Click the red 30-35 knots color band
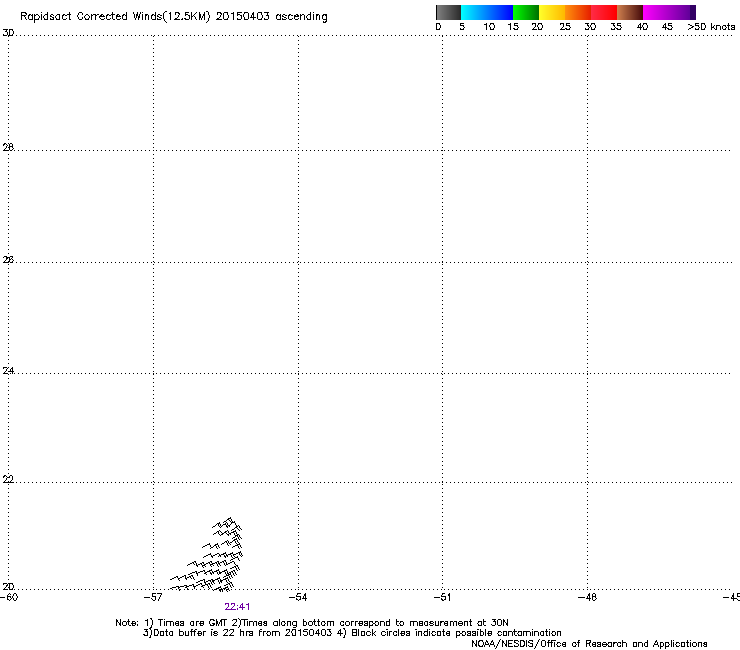This screenshot has height=650, width=740. pyautogui.click(x=604, y=12)
